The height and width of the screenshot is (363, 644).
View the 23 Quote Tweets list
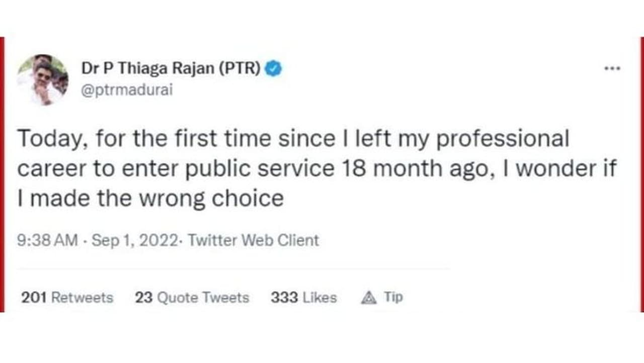pos(192,298)
